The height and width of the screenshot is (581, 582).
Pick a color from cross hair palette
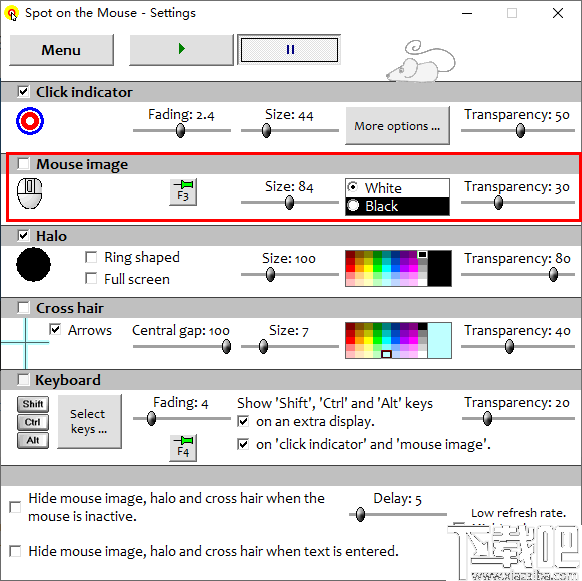click(x=386, y=340)
